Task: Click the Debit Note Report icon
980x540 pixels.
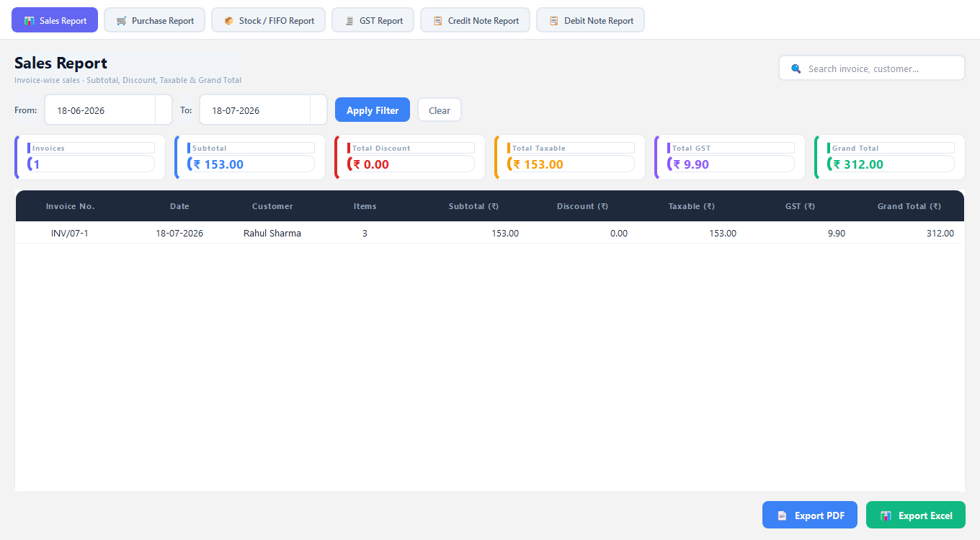Action: click(x=553, y=21)
